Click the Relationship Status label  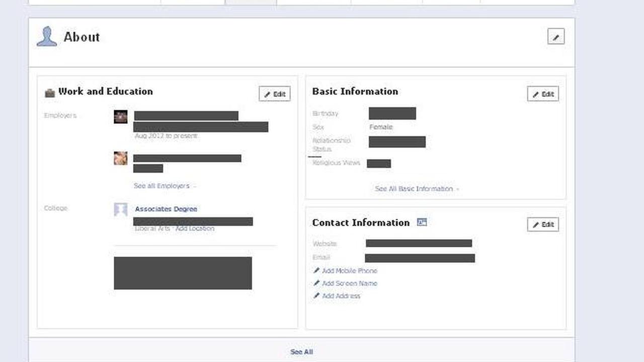tap(331, 145)
